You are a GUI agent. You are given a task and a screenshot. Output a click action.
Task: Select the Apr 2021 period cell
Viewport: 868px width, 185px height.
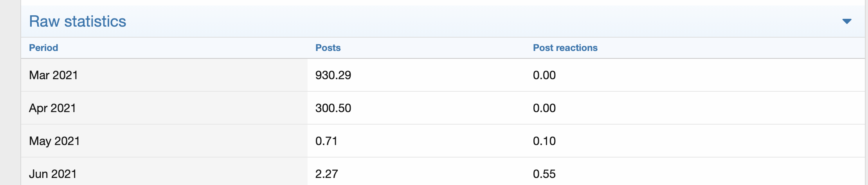pos(52,108)
